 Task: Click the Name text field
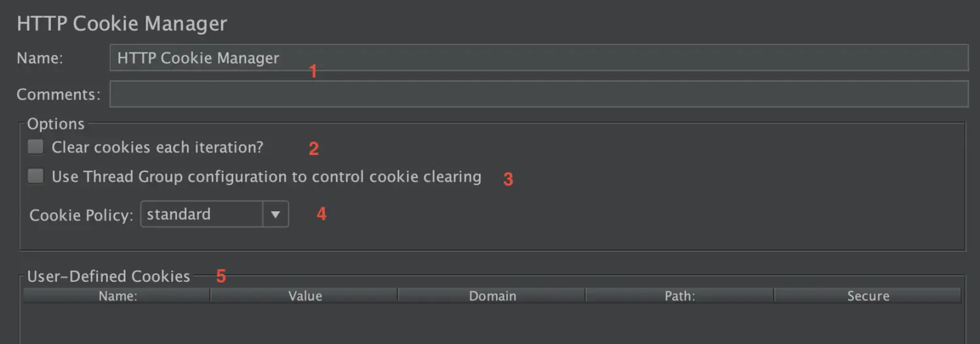pos(538,58)
